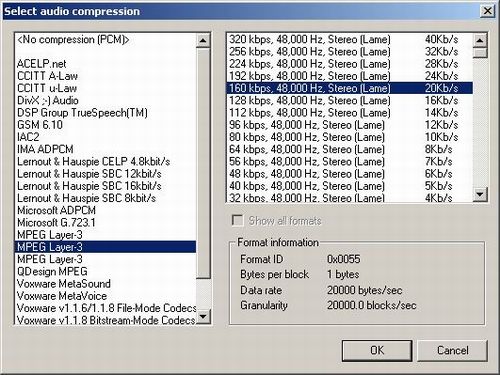500x375 pixels.
Task: Click the format list scroll-down arrow
Action: (x=480, y=194)
